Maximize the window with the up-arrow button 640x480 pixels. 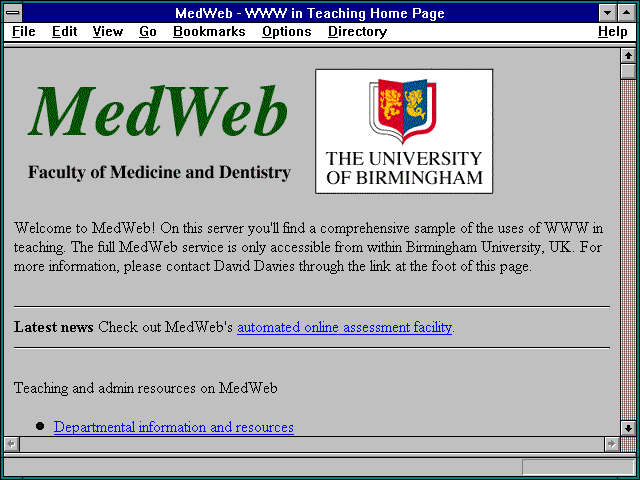point(627,13)
